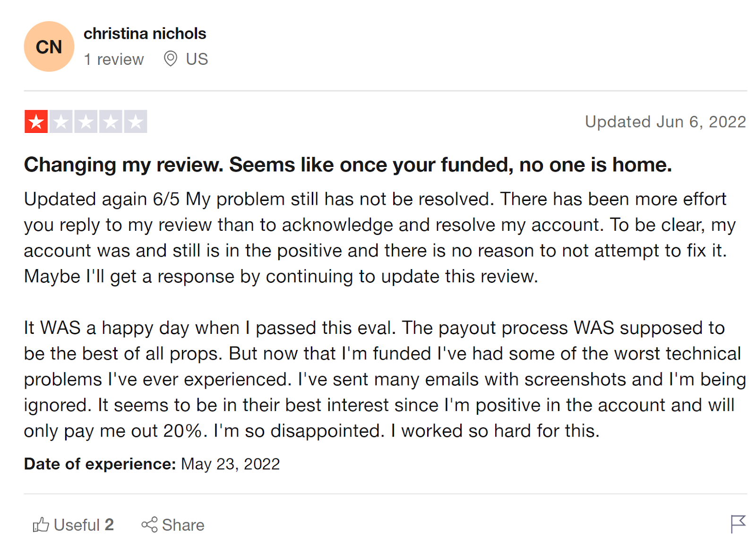Mark the review as Useful

pos(83,525)
